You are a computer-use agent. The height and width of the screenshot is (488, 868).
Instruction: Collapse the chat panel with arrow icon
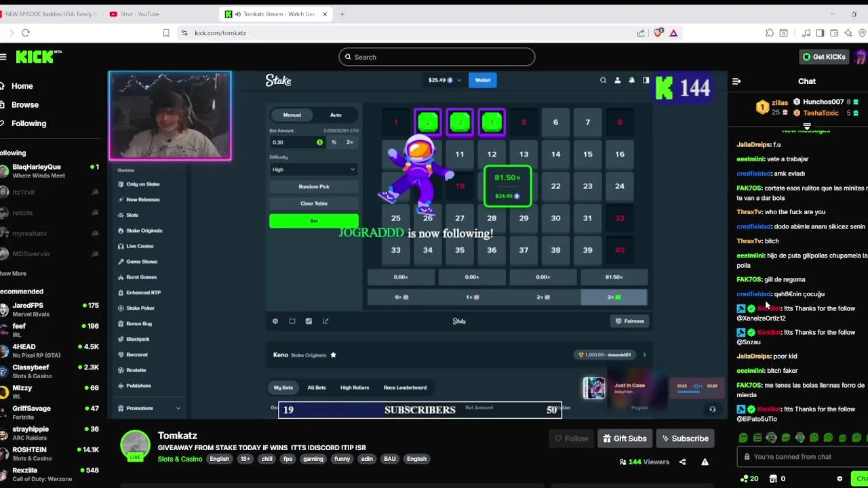click(x=736, y=81)
